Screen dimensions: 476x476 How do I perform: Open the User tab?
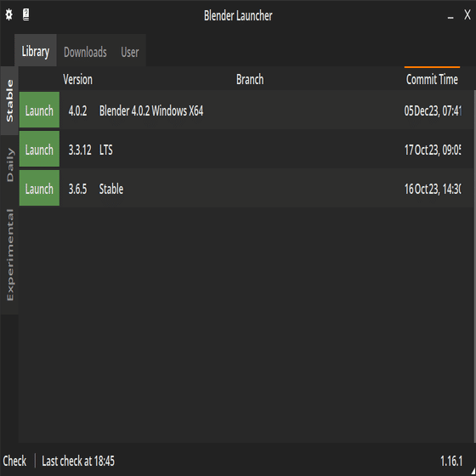130,52
